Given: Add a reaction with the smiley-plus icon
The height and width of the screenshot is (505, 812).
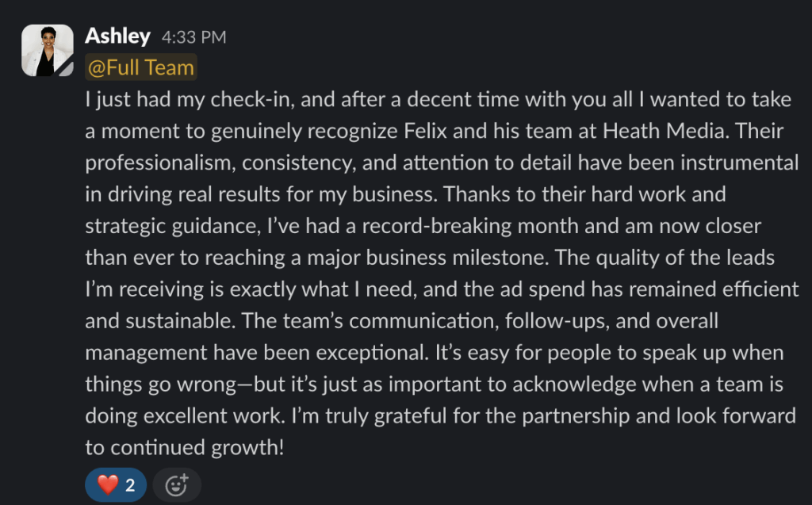Looking at the screenshot, I should point(177,485).
